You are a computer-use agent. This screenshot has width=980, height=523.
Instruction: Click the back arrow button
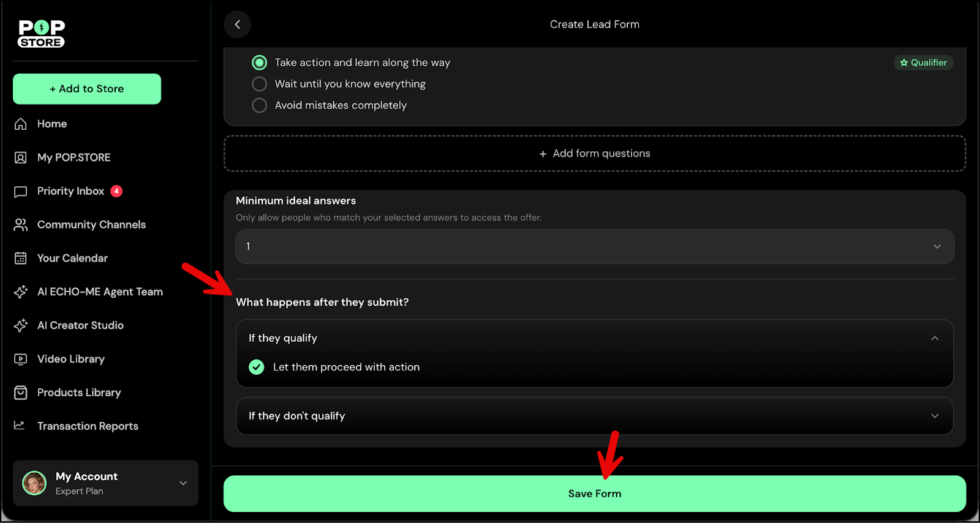238,24
